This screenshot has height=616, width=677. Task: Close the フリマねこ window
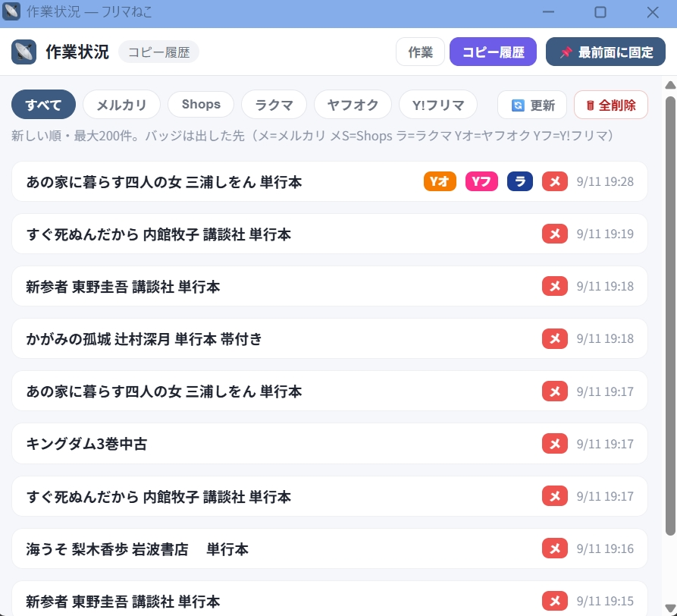[653, 12]
